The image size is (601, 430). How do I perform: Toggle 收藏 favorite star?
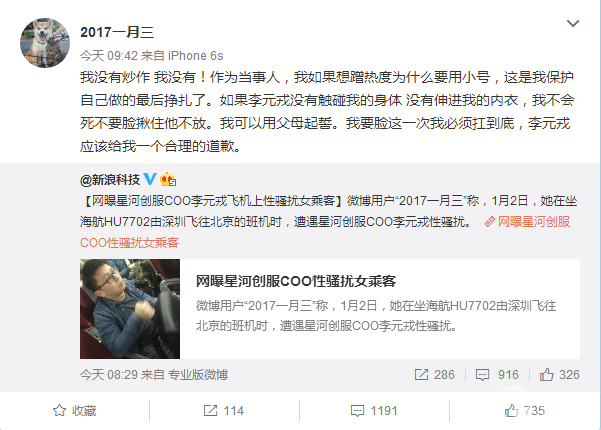point(75,411)
